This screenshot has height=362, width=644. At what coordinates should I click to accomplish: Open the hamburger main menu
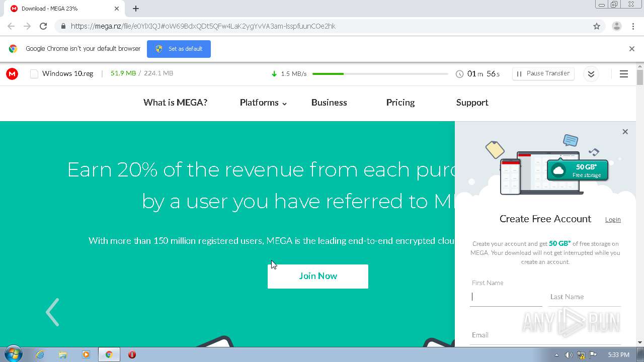624,74
